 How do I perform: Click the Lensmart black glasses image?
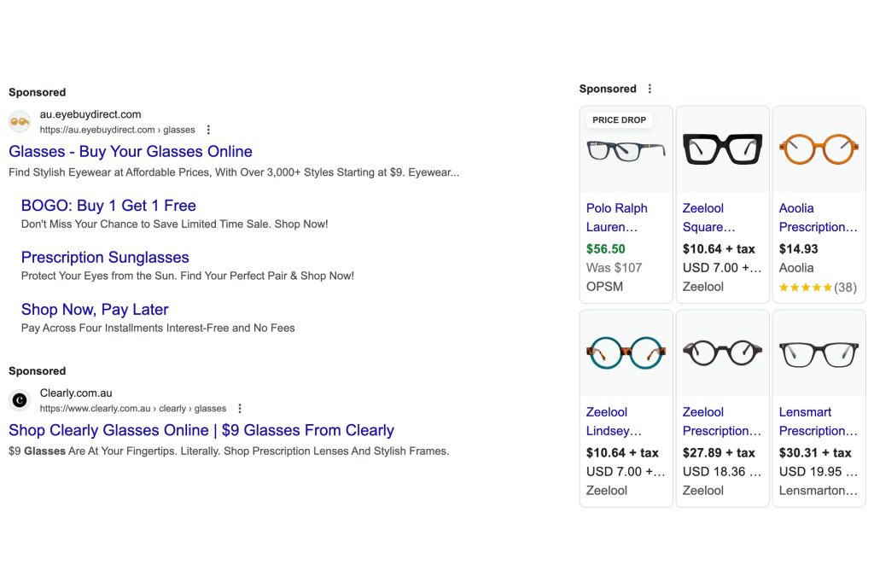pos(818,352)
